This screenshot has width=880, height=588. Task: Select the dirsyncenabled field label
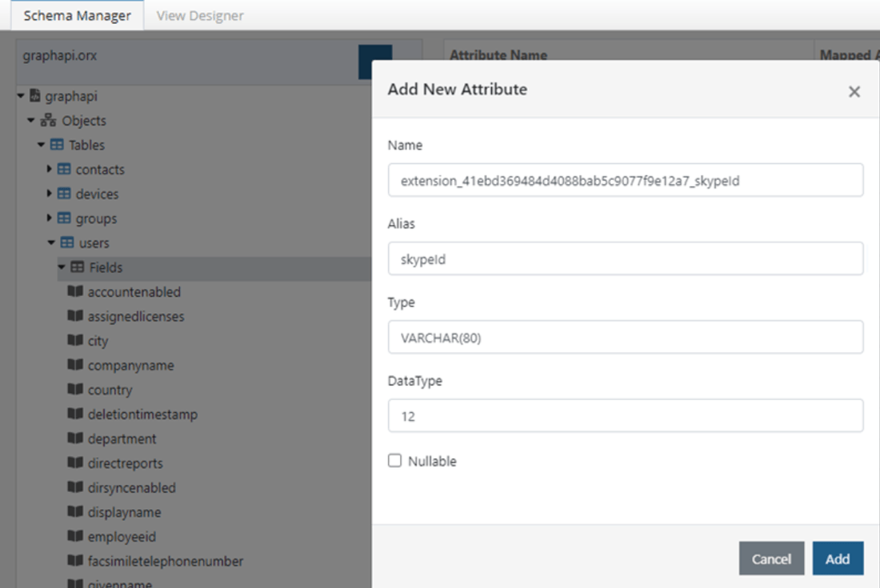(131, 487)
